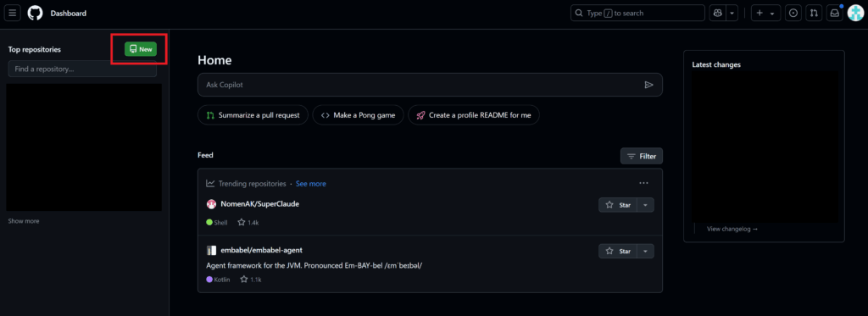Open the Copilot chat icon

tap(718, 13)
